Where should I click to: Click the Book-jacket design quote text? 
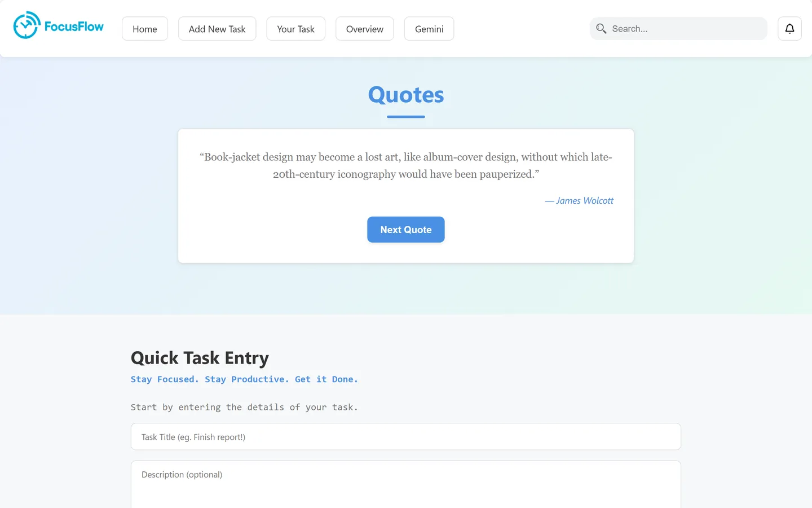pos(406,165)
